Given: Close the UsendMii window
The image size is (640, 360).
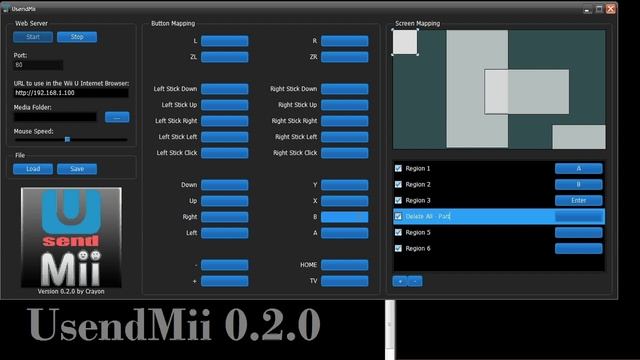Looking at the screenshot, I should point(611,9).
